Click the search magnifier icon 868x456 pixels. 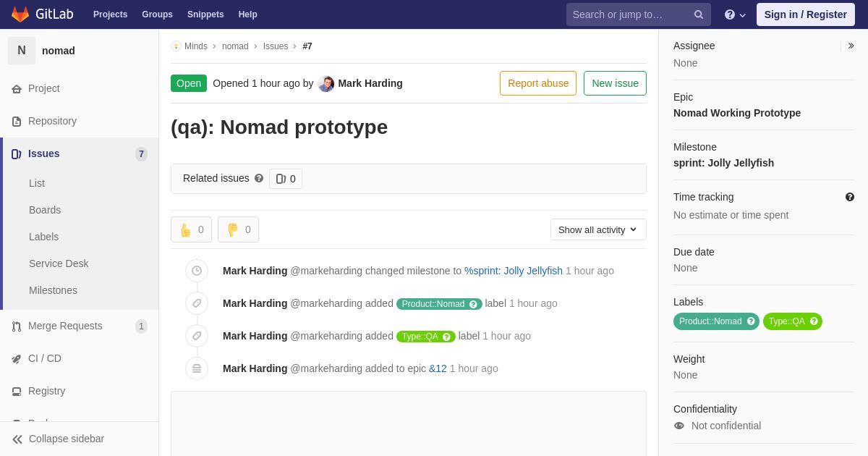point(699,14)
